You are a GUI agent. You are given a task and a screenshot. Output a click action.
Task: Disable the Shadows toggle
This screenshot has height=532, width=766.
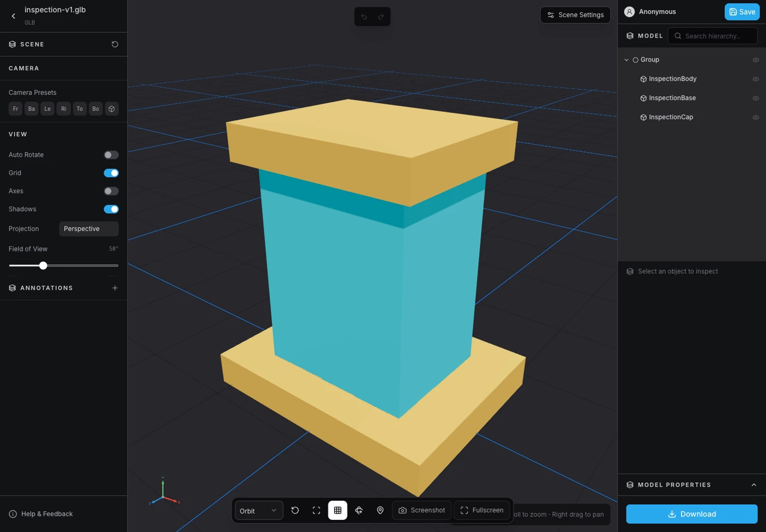pyautogui.click(x=111, y=209)
